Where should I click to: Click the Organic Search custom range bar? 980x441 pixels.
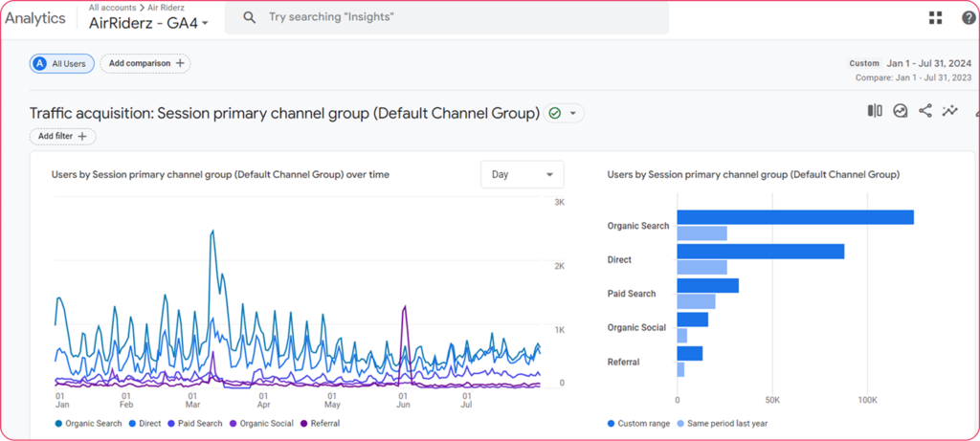[x=794, y=217]
